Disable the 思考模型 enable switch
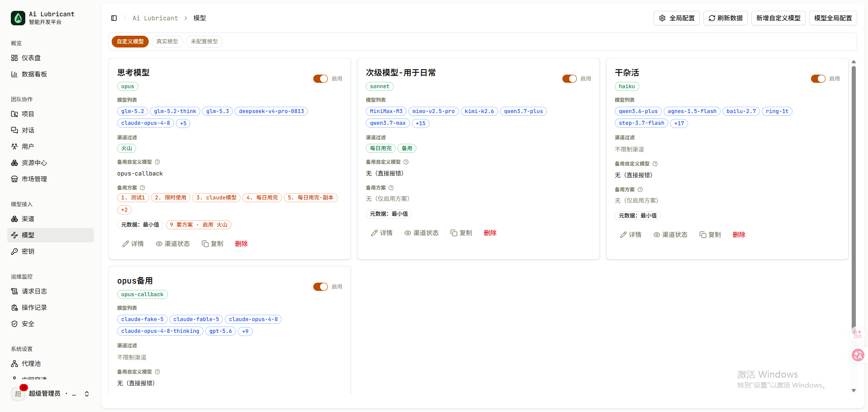 coord(321,79)
